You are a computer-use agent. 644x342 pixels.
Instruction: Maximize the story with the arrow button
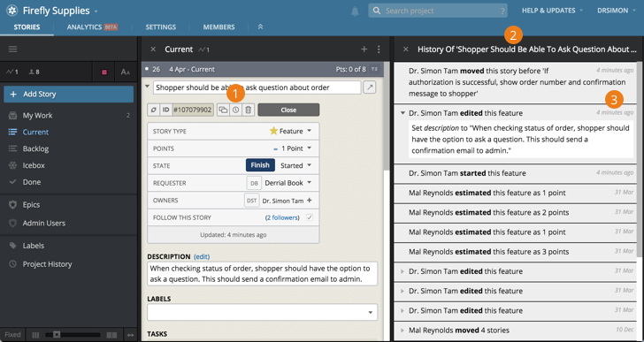point(370,87)
